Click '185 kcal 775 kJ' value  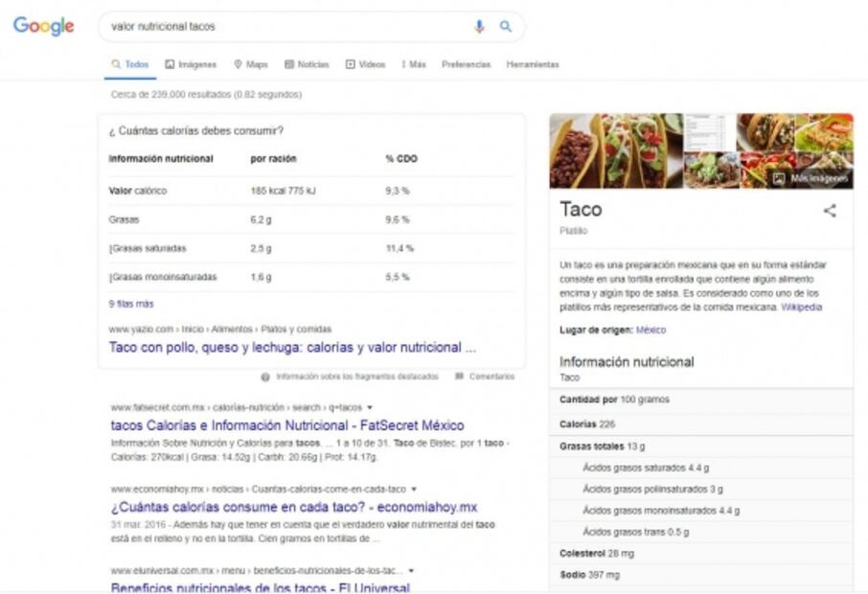click(x=283, y=191)
